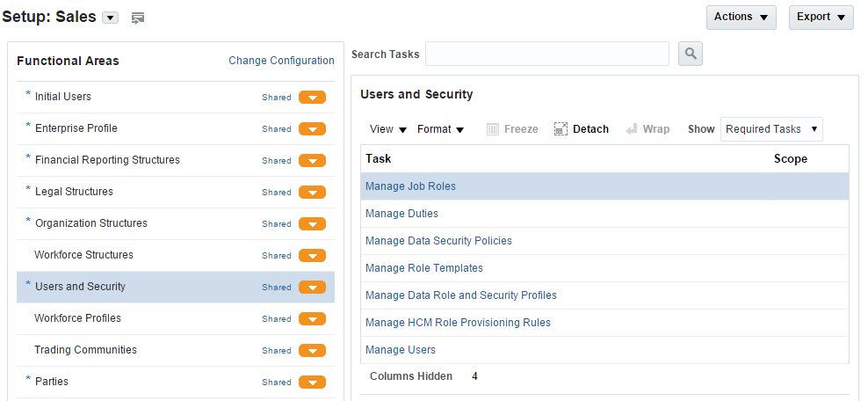Click the icon beside the Setup: Sales title dropdown
Viewport: 868px width, 401px height.
[138, 18]
